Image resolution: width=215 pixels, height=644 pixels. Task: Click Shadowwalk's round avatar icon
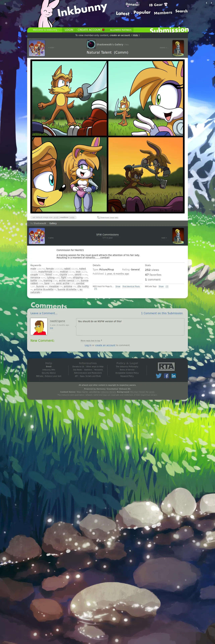91,44
